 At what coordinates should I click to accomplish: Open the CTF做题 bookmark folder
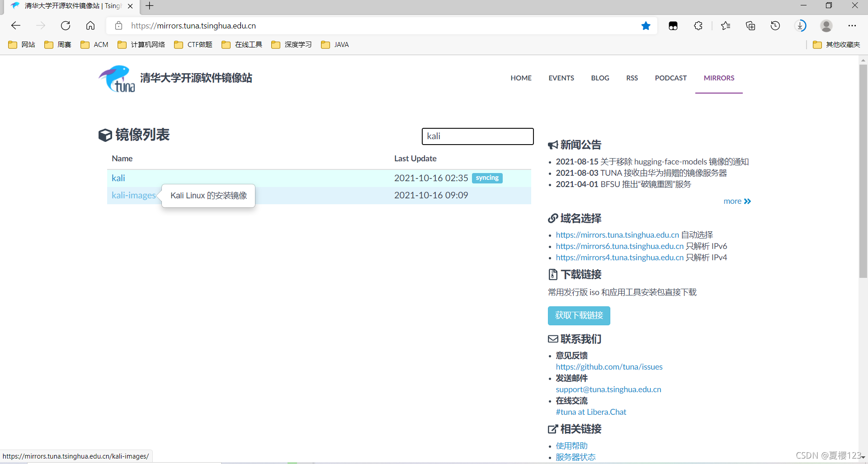point(193,45)
